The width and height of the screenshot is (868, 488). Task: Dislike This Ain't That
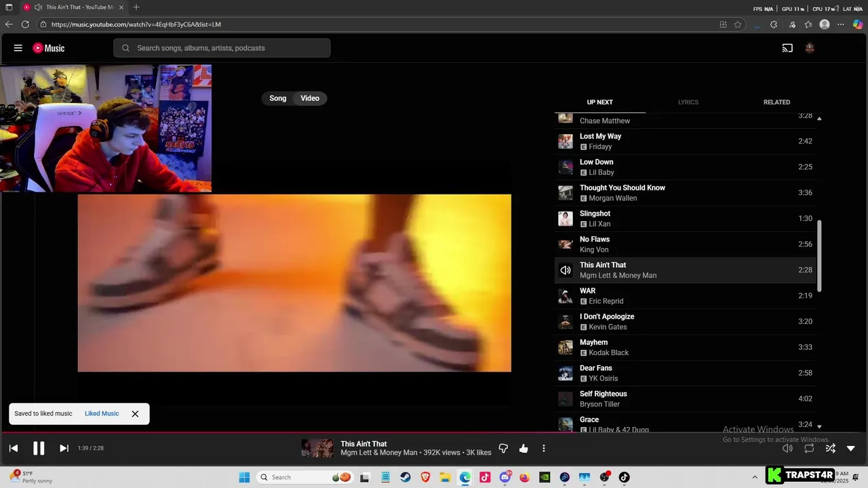[503, 448]
